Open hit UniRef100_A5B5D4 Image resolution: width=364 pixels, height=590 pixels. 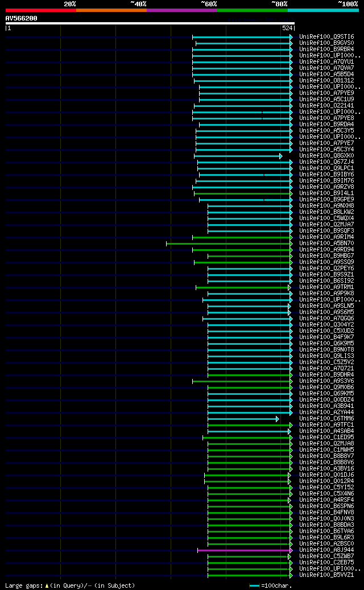(326, 75)
